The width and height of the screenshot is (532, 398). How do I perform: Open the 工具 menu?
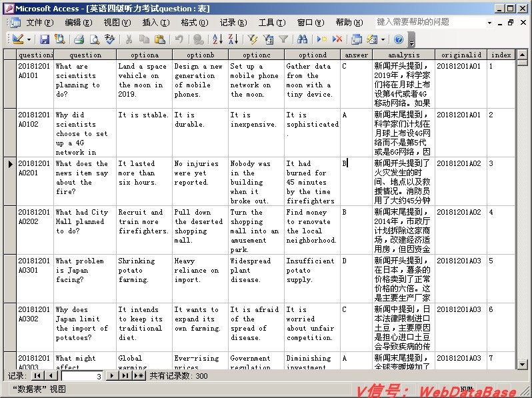272,23
